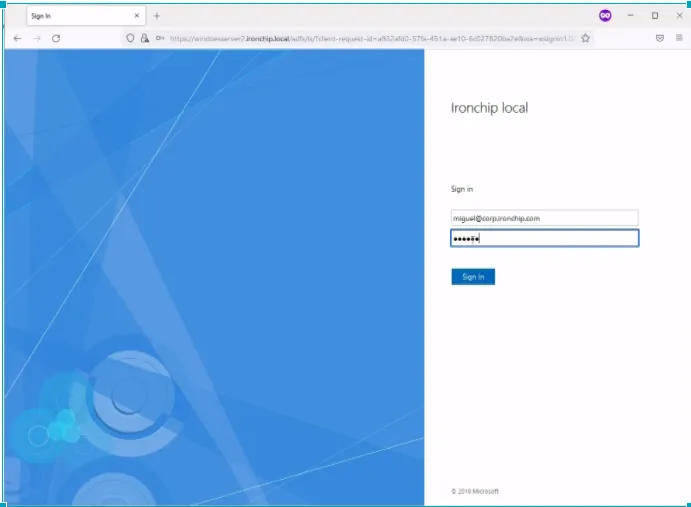Close the Sign In tab
The width and height of the screenshot is (691, 507).
(137, 15)
